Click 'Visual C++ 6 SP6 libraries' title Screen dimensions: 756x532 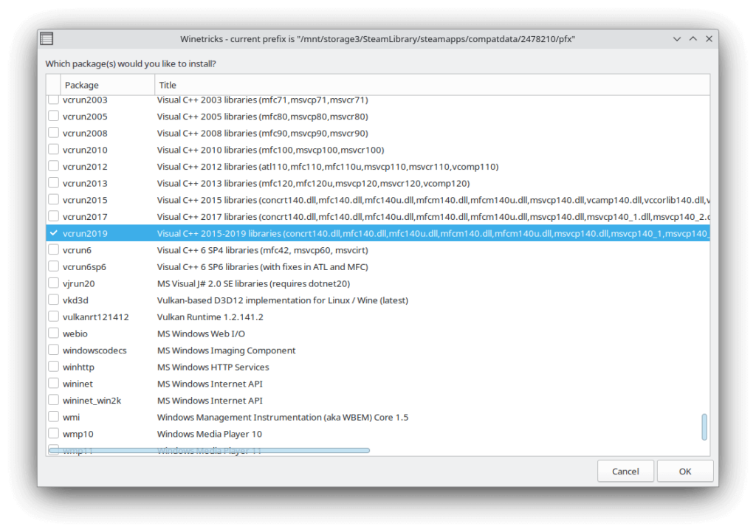point(262,266)
